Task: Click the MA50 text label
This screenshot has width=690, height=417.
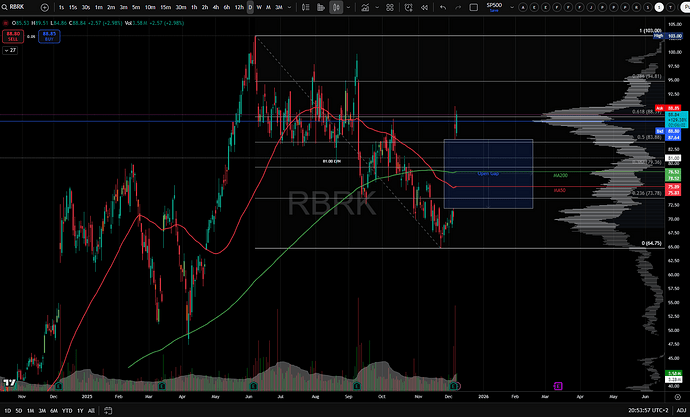Action: tap(559, 190)
